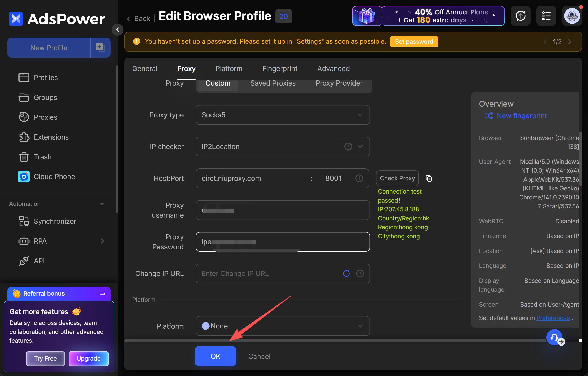588x376 pixels.
Task: Go Back to the previous page
Action: (x=139, y=19)
